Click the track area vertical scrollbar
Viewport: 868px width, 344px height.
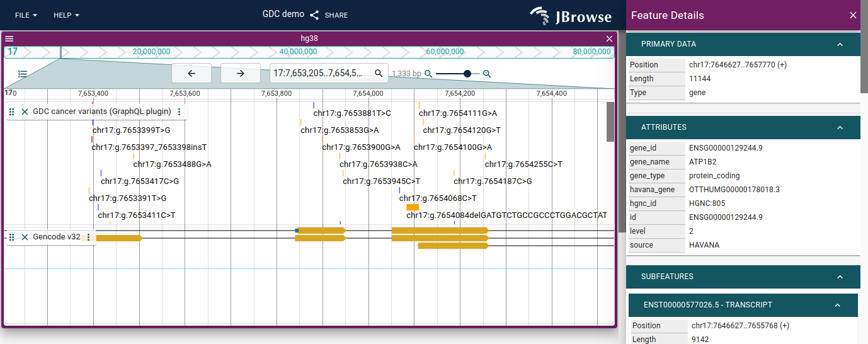click(x=610, y=122)
